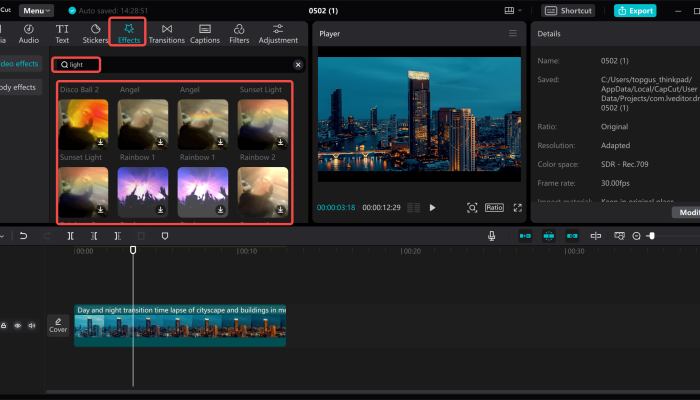700x400 pixels.
Task: Open the Filters panel
Action: pyautogui.click(x=238, y=33)
